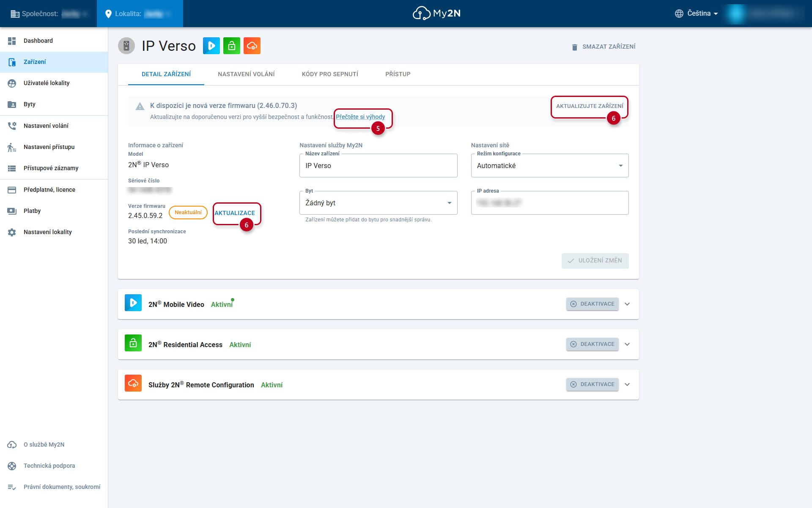Click the blue Mobile Video icon beside IP Verso title

click(x=211, y=46)
